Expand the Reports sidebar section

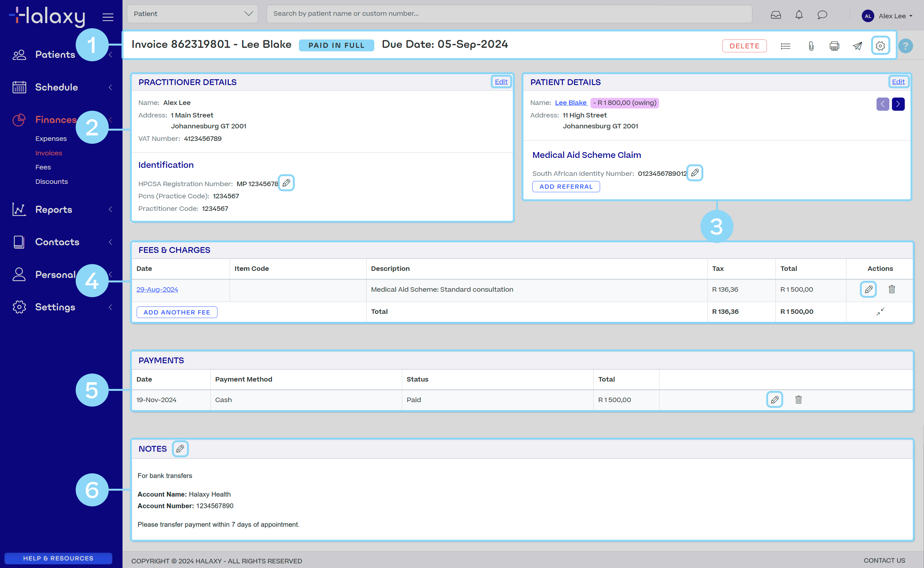tap(110, 209)
